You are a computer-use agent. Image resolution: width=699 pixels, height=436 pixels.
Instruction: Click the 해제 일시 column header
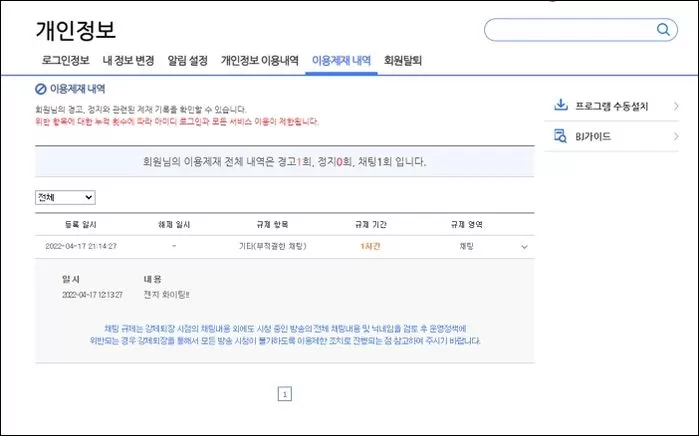(174, 225)
